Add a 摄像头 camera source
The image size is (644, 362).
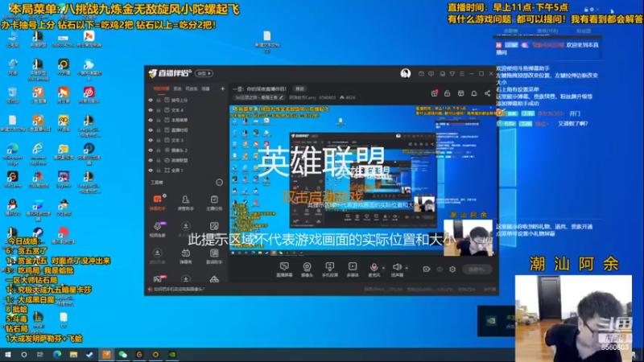click(307, 269)
